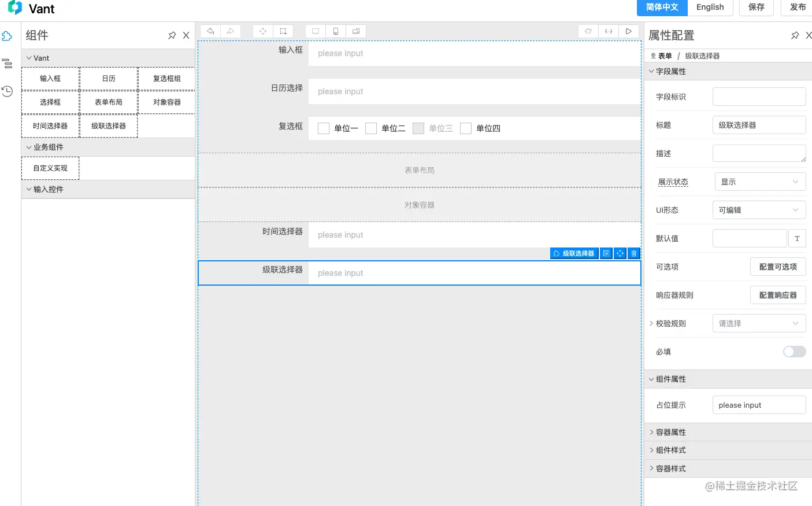The image size is (812, 506).
Task: Select the 时间选择器 component in the palette
Action: coord(50,126)
